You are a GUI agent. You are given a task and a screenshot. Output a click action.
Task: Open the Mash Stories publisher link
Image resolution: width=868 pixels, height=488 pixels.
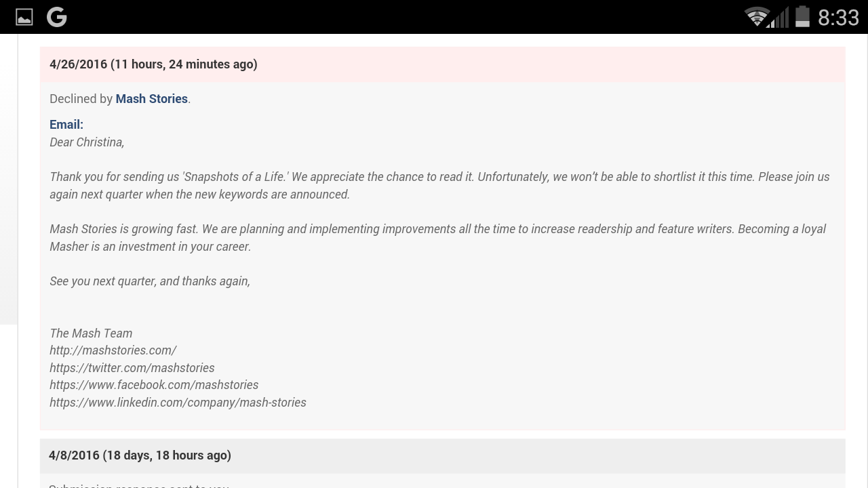click(151, 99)
